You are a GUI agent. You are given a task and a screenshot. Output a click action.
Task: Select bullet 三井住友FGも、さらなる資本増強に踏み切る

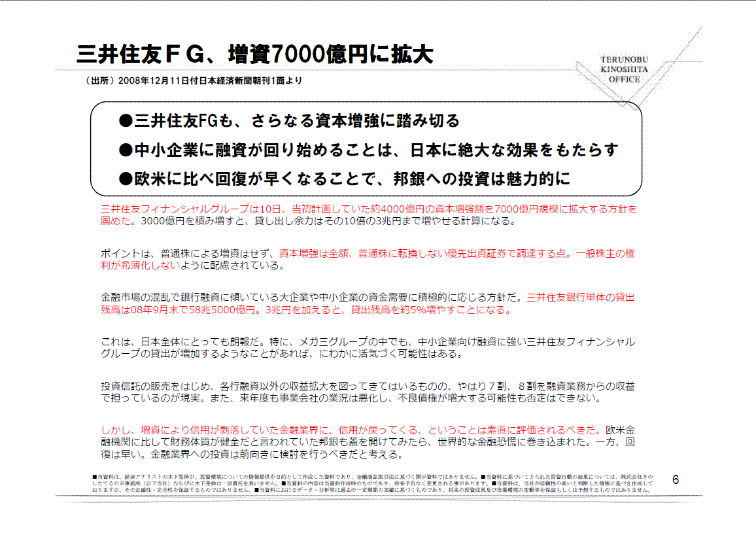289,120
